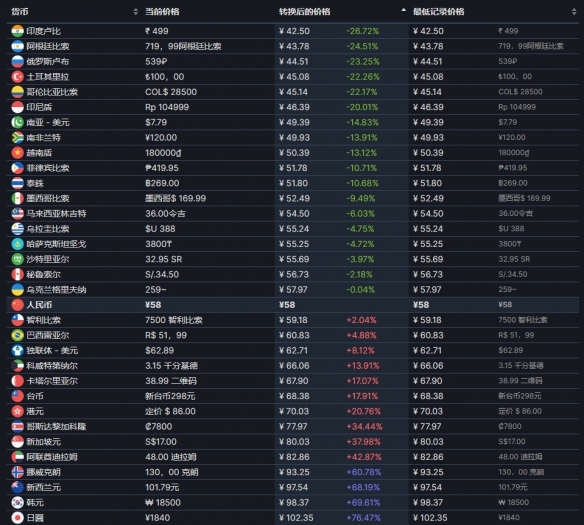The image size is (584, 525).
Task: Open the 俄罗斯卢布 currency row
Action: tap(293, 61)
